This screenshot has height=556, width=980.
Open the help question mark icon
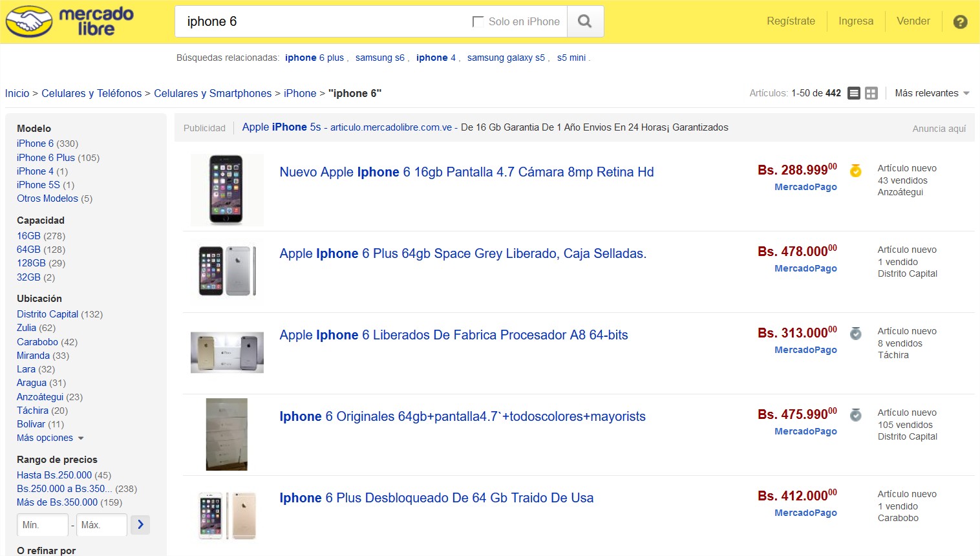[x=961, y=21]
